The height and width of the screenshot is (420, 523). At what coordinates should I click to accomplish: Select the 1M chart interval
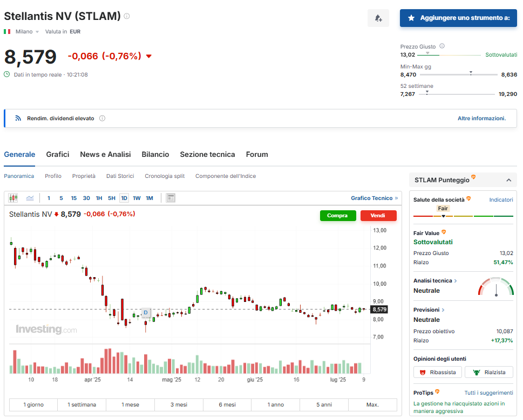tap(150, 198)
